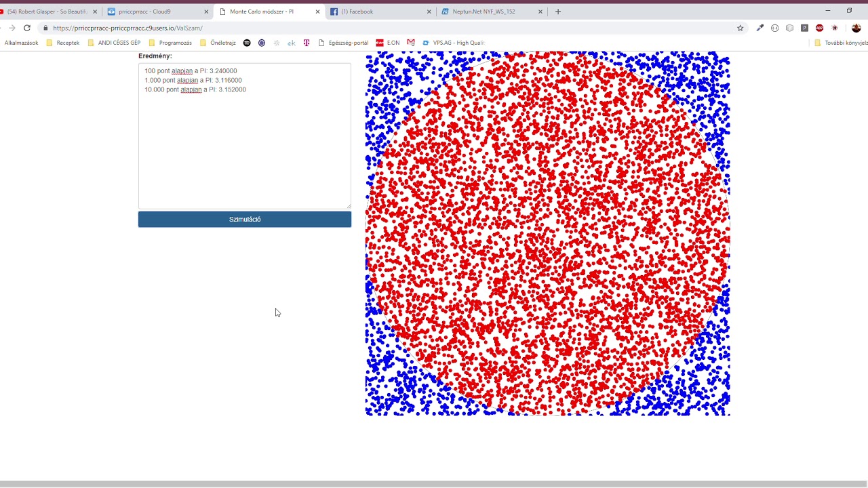Open the Spotify bookmark icon

click(x=247, y=43)
